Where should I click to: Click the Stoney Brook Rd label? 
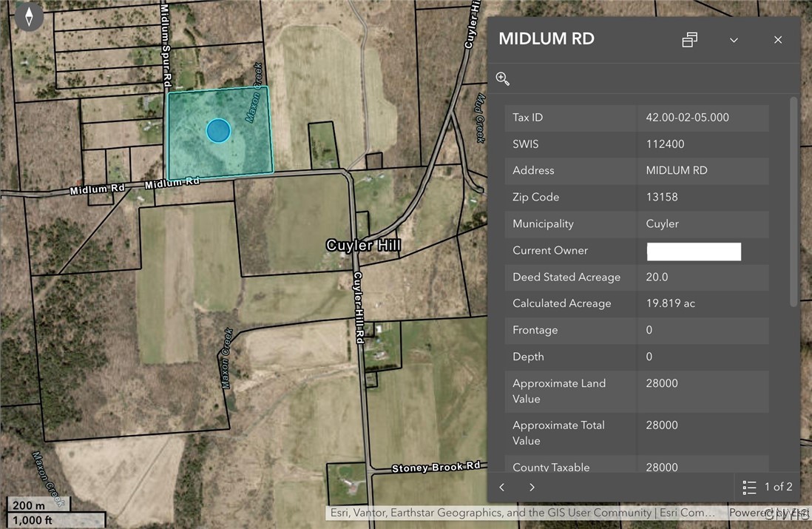pyautogui.click(x=436, y=468)
